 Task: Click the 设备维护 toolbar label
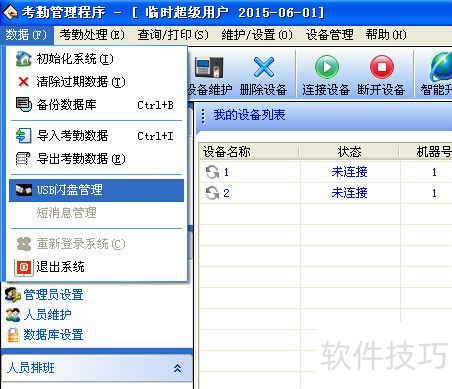[209, 90]
